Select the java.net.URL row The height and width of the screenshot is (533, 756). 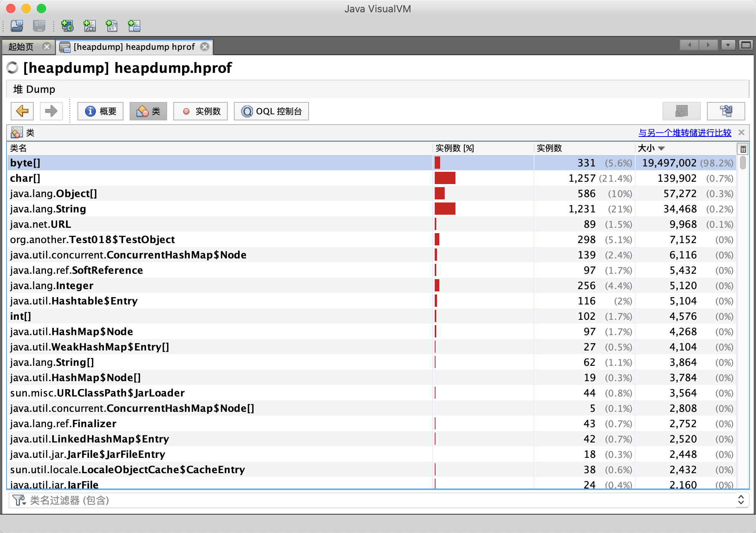(x=372, y=224)
